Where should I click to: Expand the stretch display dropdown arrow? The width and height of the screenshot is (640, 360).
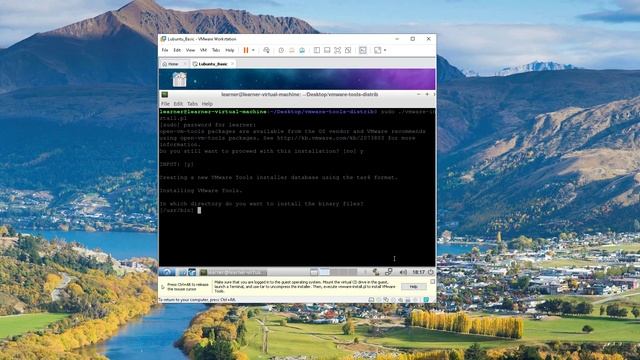tap(385, 50)
